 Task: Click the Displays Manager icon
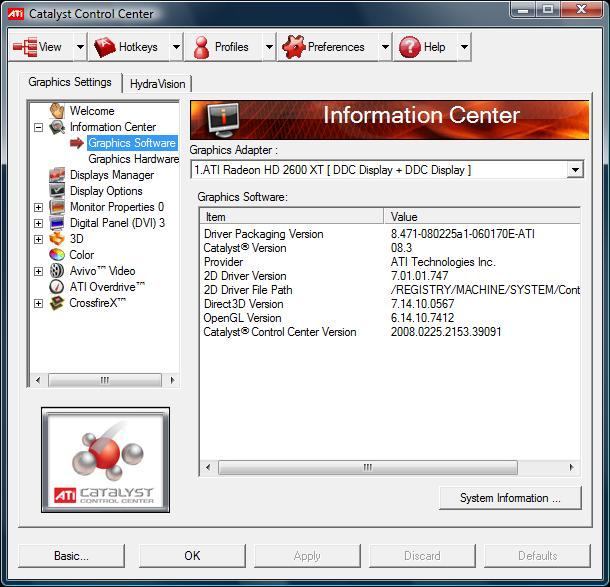coord(57,175)
